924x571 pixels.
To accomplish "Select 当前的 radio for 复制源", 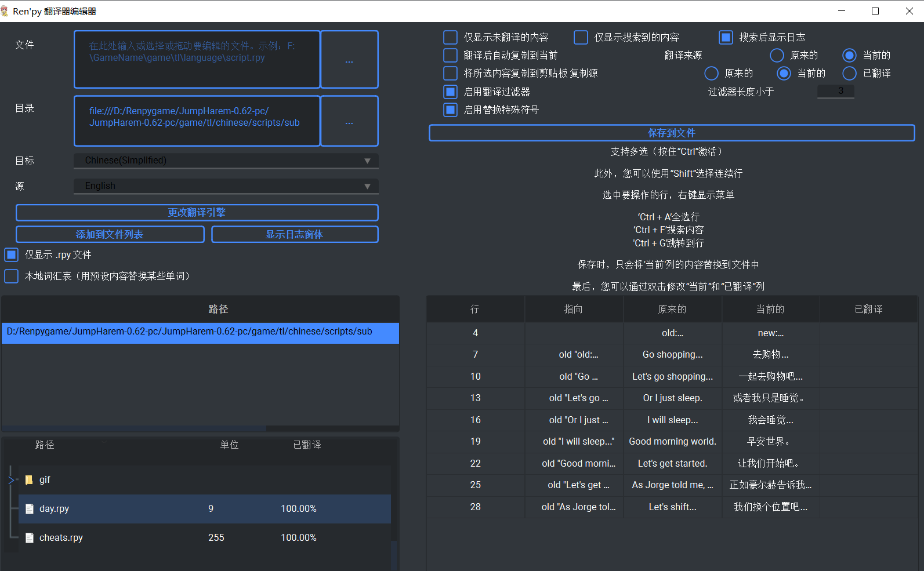I will 784,73.
